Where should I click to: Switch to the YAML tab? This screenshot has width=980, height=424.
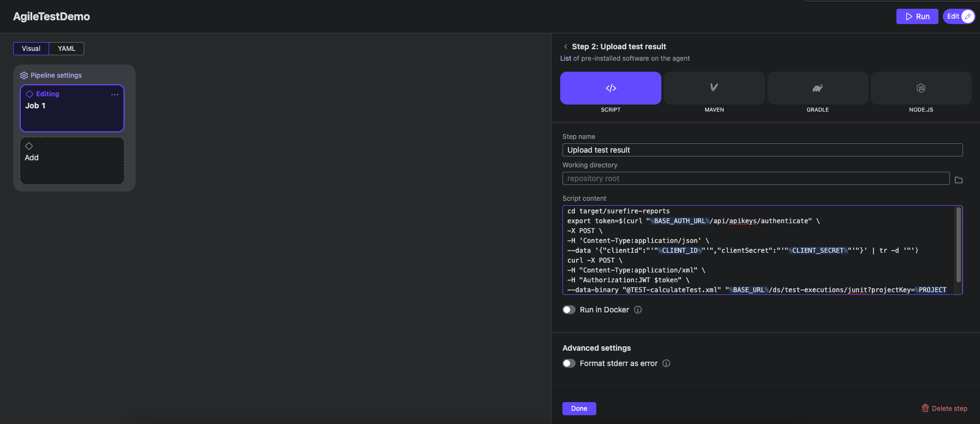pyautogui.click(x=67, y=49)
